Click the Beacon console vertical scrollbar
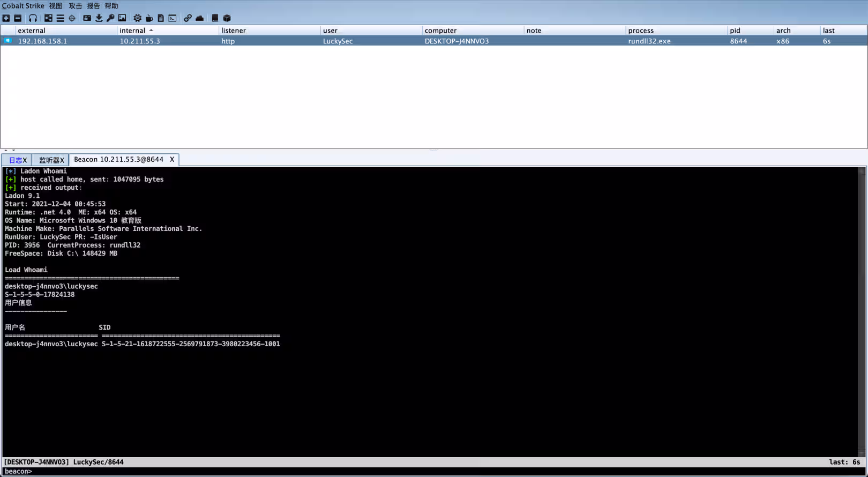 [x=862, y=311]
